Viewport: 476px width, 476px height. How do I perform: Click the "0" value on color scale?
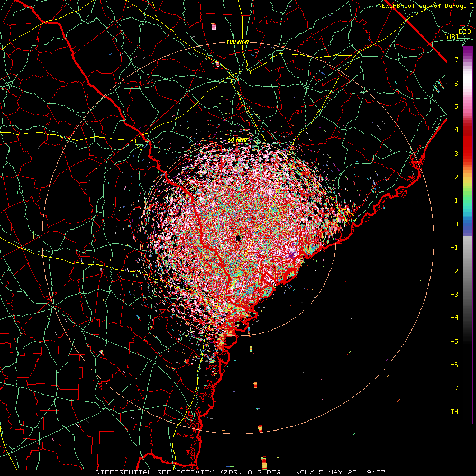[456, 224]
